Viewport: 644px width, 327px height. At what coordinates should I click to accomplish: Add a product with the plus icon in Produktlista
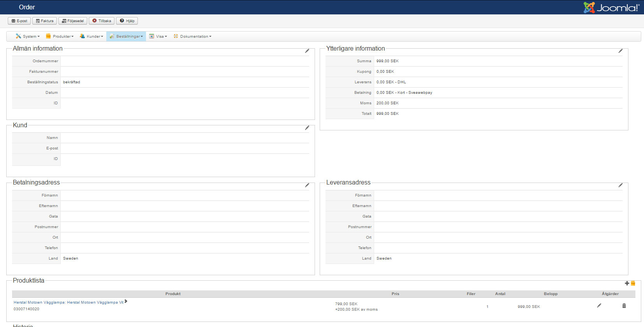(x=627, y=283)
